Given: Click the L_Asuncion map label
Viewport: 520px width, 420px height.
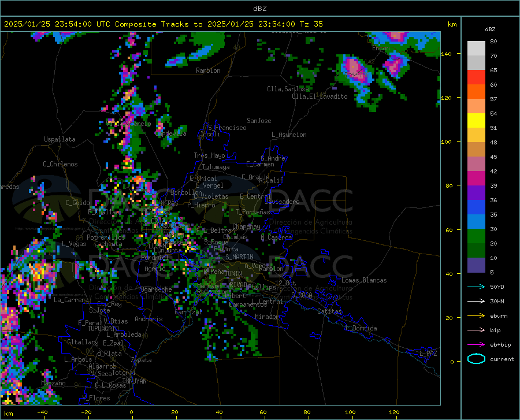Looking at the screenshot, I should pyautogui.click(x=289, y=135).
